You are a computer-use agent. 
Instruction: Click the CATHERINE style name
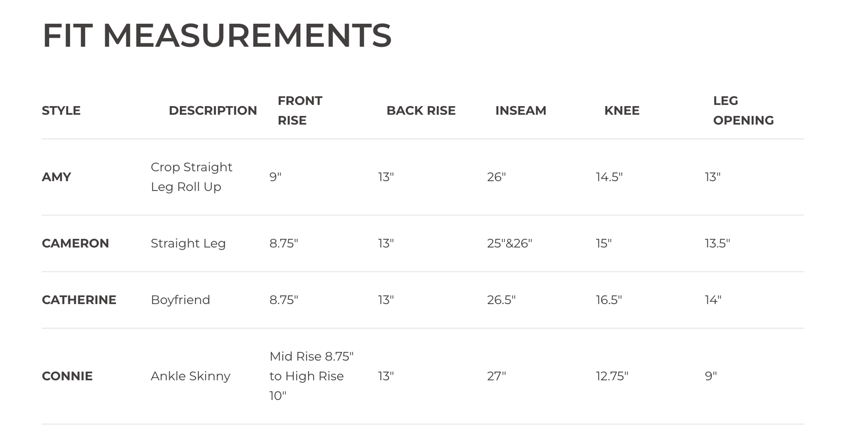[x=79, y=300]
